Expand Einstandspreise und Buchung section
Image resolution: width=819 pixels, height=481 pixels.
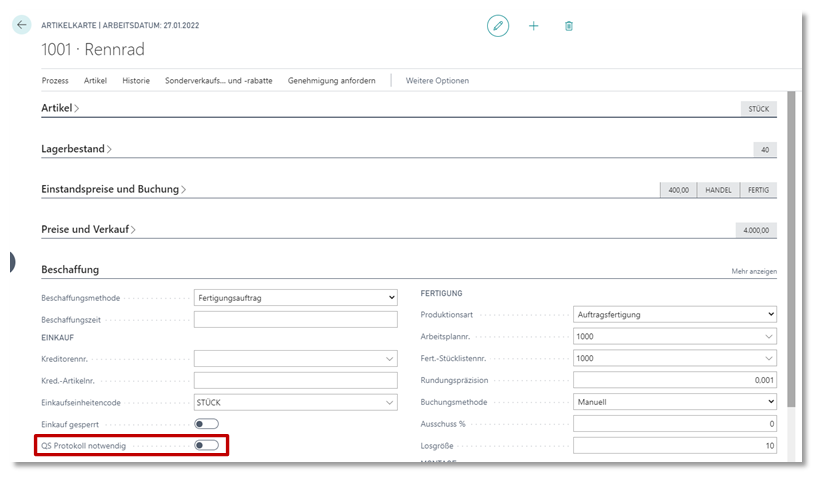113,189
